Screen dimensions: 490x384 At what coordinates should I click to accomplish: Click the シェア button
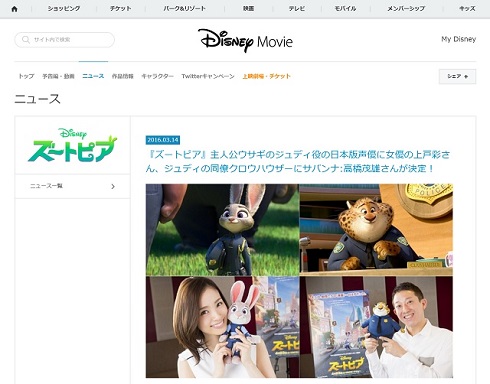pyautogui.click(x=457, y=77)
